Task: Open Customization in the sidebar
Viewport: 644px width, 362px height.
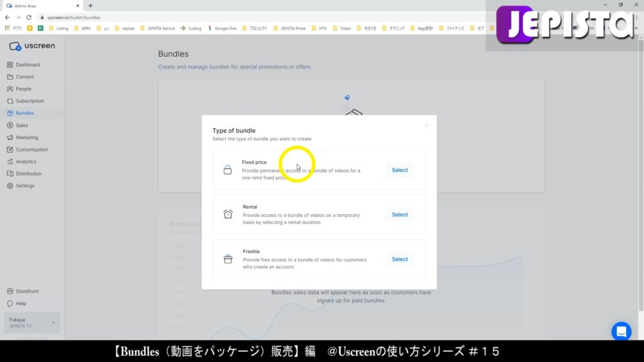Action: tap(32, 150)
